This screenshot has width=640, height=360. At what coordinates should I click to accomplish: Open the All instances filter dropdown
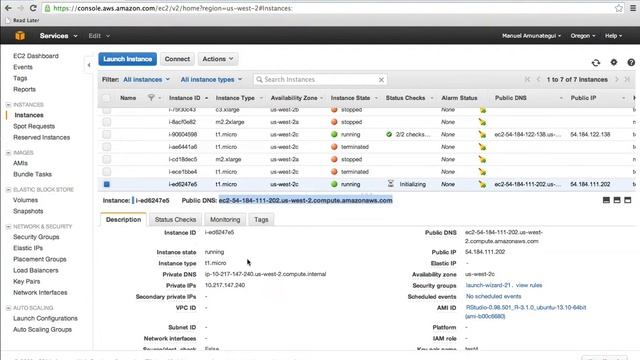click(146, 80)
